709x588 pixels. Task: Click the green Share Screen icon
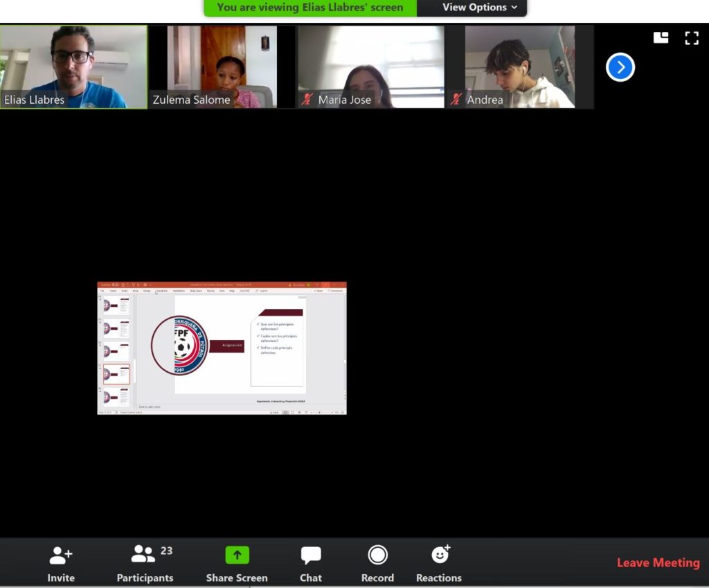(x=237, y=555)
